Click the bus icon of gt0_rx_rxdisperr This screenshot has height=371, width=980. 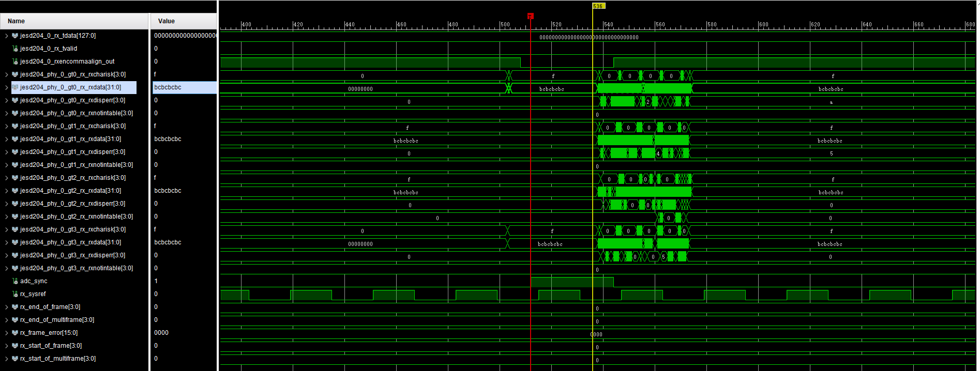[x=15, y=100]
